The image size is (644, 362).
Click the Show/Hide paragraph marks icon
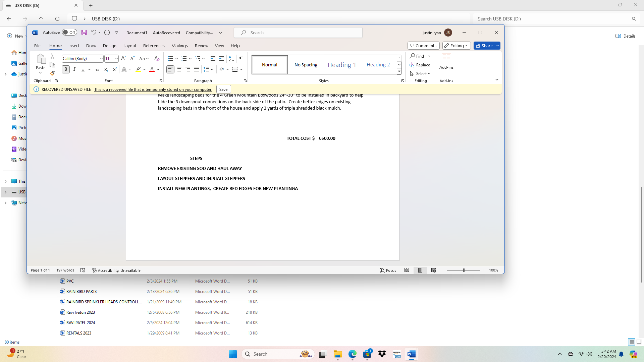[x=241, y=59]
